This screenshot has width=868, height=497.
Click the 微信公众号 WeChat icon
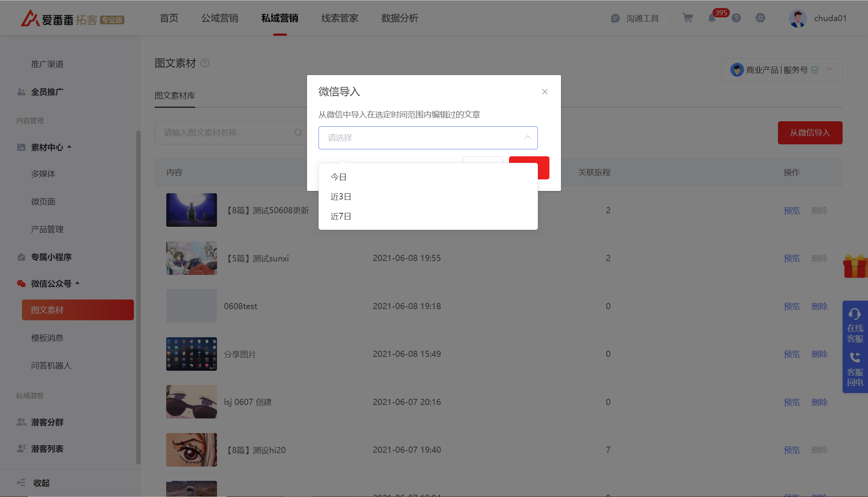coord(21,284)
